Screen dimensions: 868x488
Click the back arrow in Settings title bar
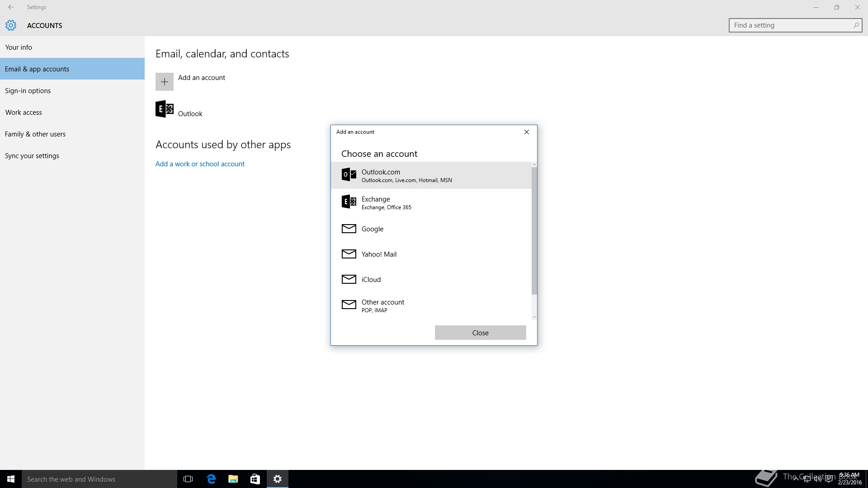point(11,7)
